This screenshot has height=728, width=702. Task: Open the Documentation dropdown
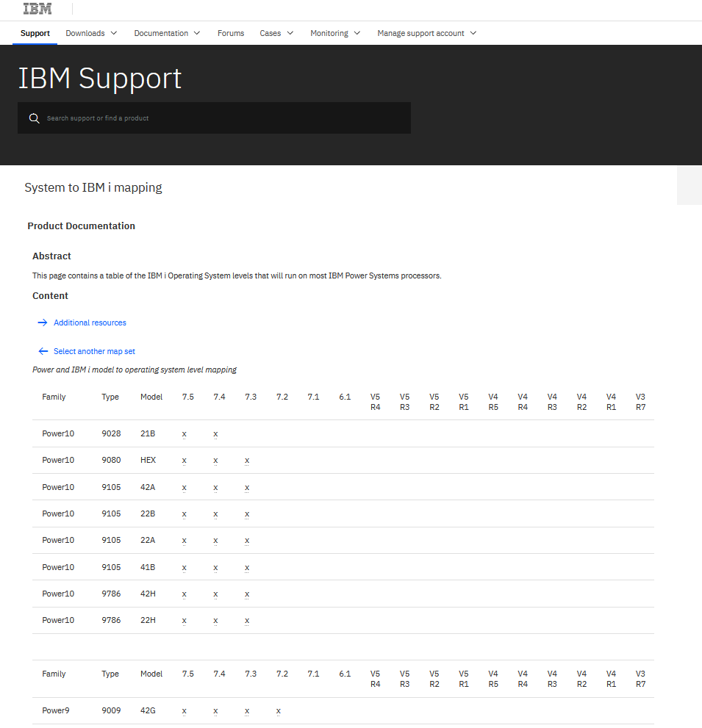pyautogui.click(x=167, y=33)
